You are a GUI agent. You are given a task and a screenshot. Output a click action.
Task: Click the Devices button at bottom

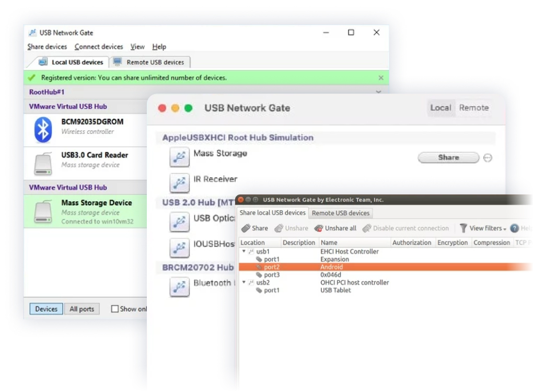tap(46, 309)
